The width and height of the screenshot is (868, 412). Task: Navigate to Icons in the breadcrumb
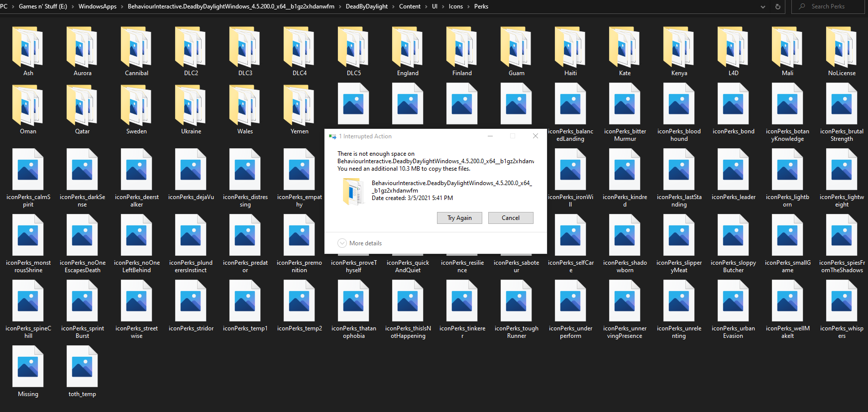tap(455, 6)
